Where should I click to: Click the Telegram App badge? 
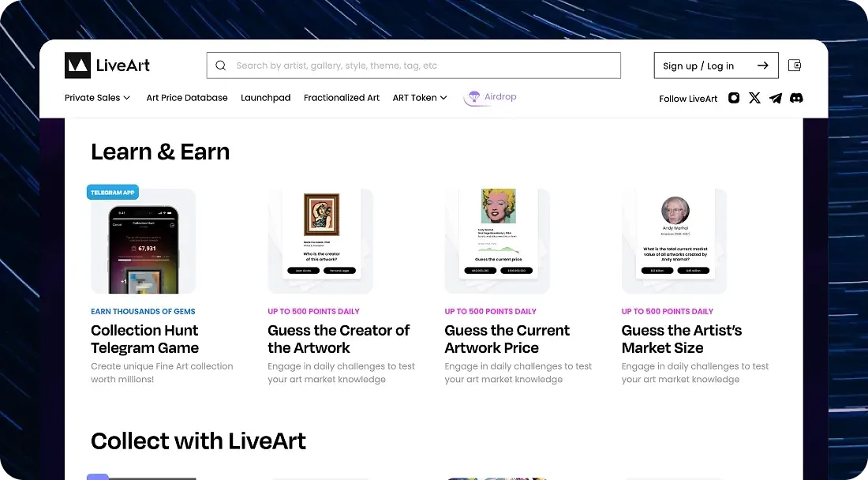point(112,192)
